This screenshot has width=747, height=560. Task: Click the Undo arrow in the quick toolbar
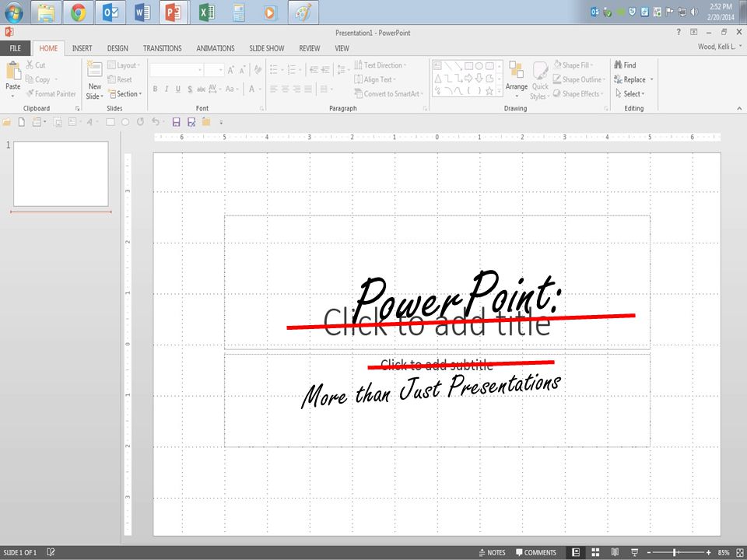[x=156, y=122]
